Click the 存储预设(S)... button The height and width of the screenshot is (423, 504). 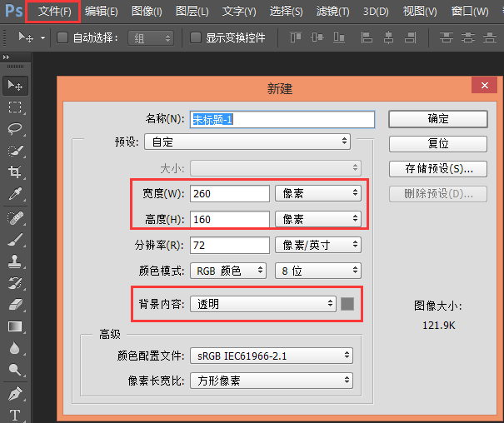click(x=438, y=169)
